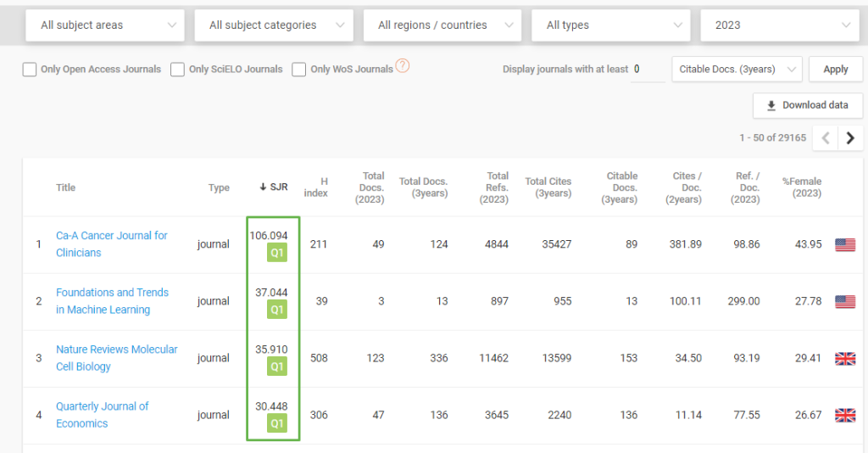Click the UK flag in Nature Reviews row

(845, 359)
